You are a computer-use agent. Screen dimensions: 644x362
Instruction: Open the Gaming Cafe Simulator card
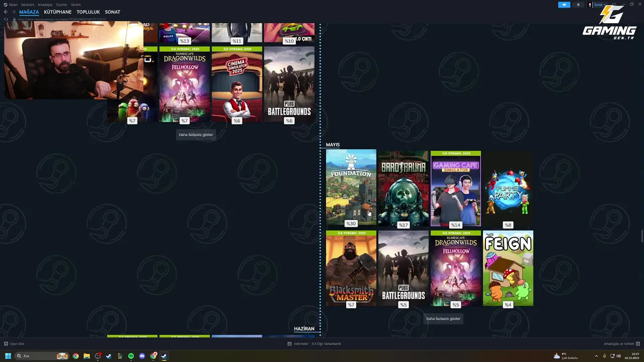click(x=455, y=189)
